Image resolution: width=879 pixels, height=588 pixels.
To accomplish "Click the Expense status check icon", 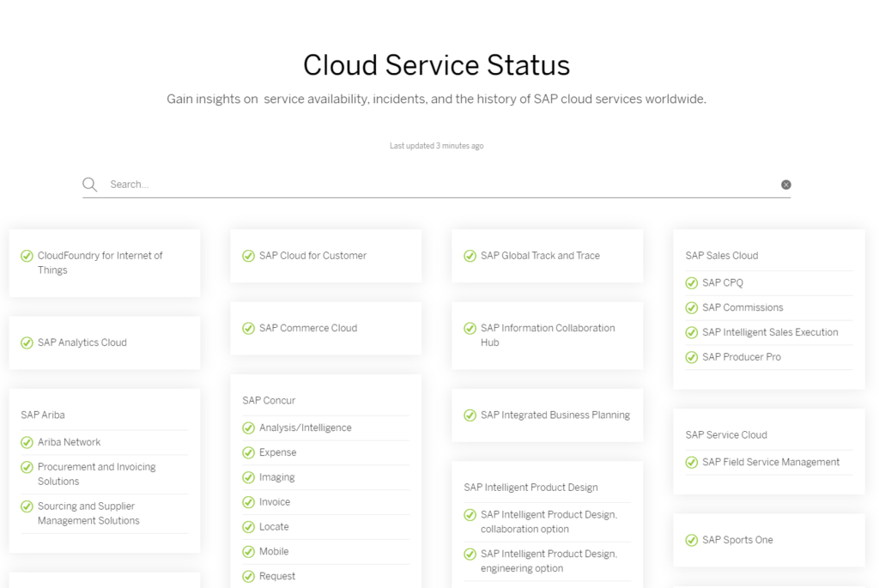I will 248,453.
